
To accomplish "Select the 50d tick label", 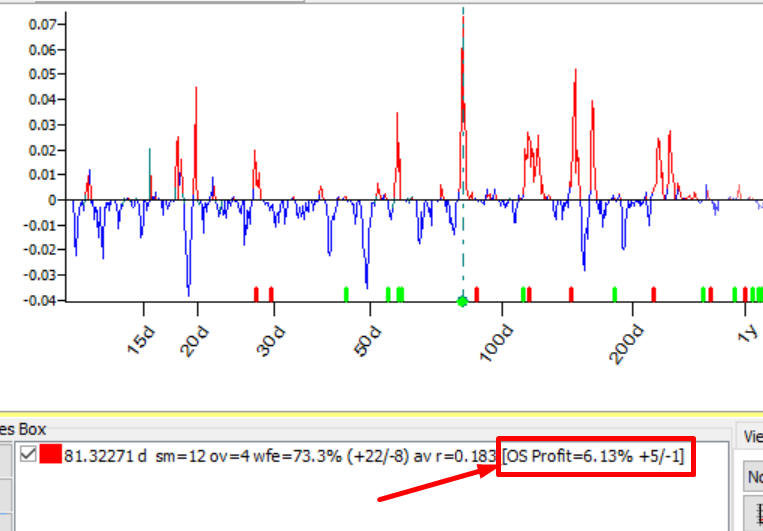I will [x=365, y=340].
